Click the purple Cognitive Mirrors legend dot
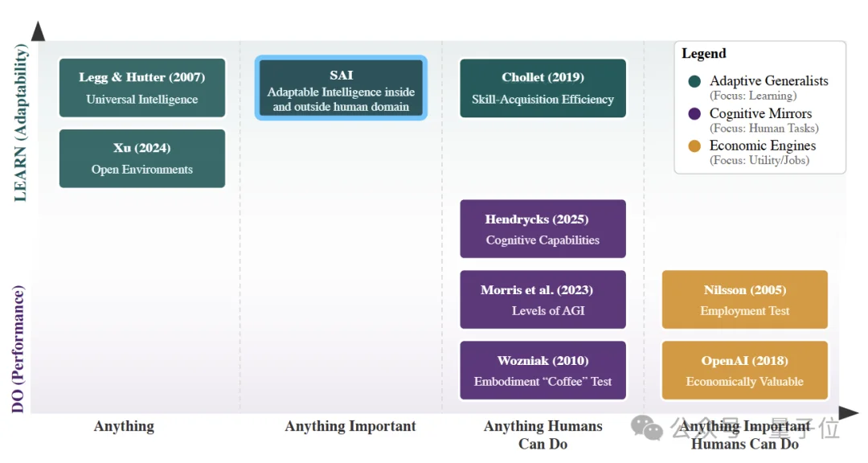The image size is (868, 463). point(695,113)
